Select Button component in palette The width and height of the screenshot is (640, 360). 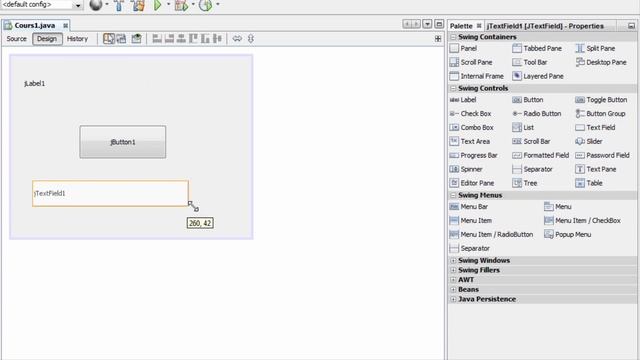coord(528,100)
